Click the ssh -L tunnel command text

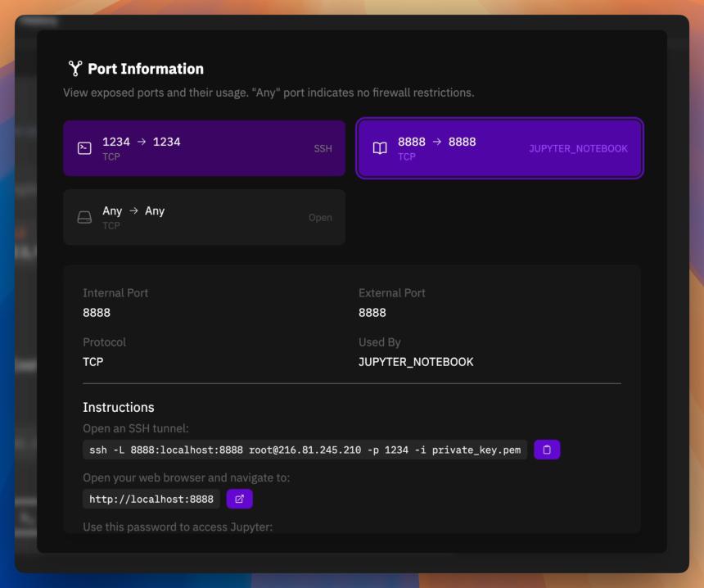coord(305,450)
